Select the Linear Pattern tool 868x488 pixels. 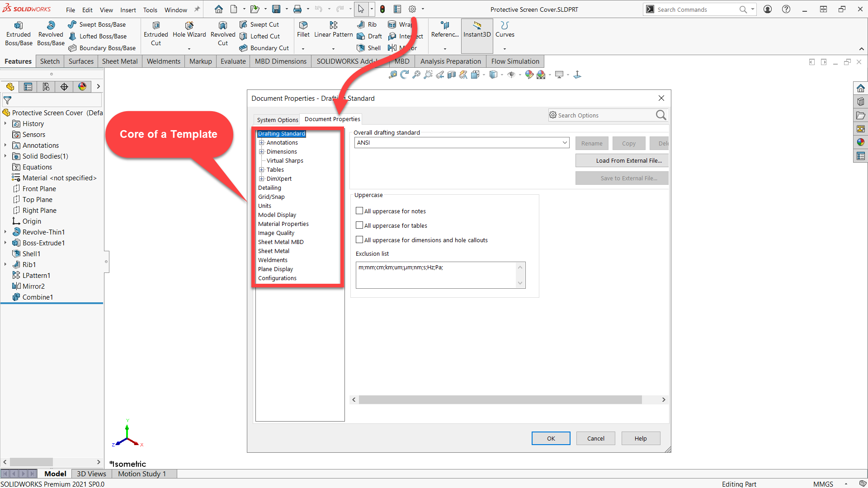[x=334, y=30]
